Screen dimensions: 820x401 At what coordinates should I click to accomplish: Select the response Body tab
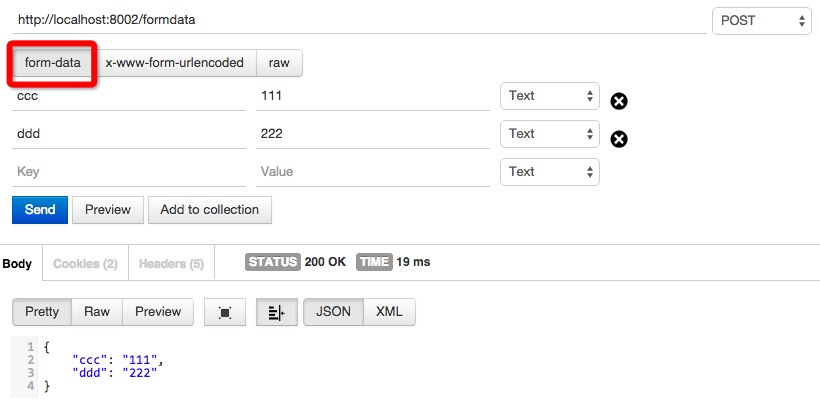point(17,263)
